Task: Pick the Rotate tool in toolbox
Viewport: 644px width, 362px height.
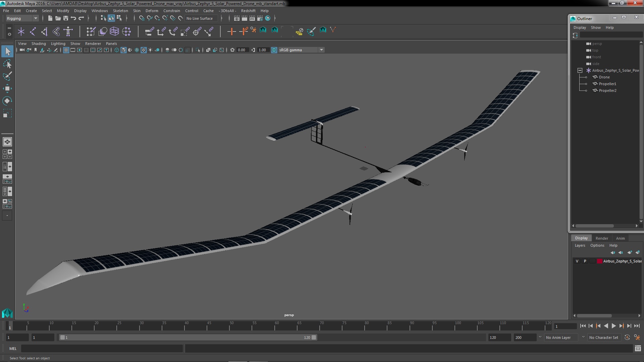Action: coord(7,101)
